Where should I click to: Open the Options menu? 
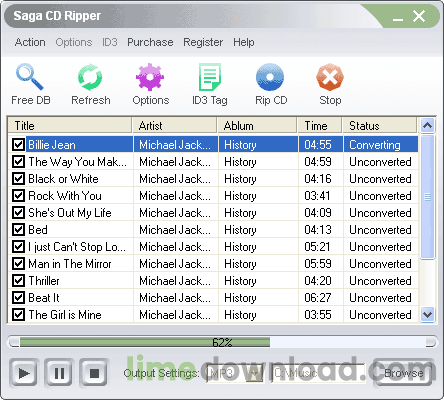(x=74, y=42)
